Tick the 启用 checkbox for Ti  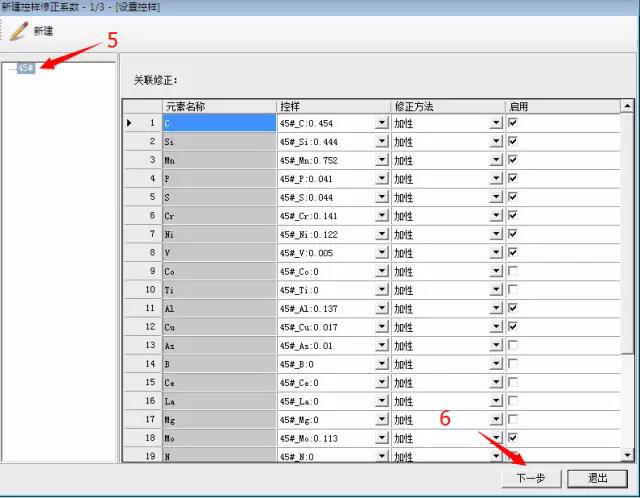point(513,290)
